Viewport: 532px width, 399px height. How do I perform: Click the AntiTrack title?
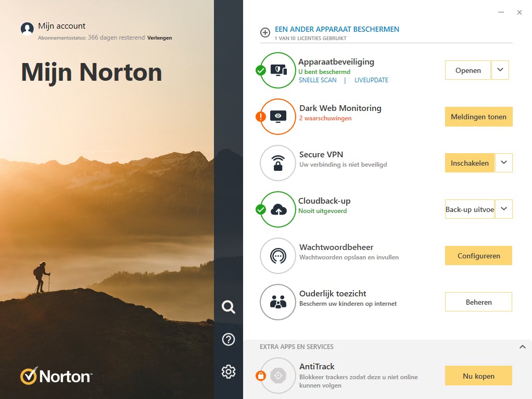316,367
